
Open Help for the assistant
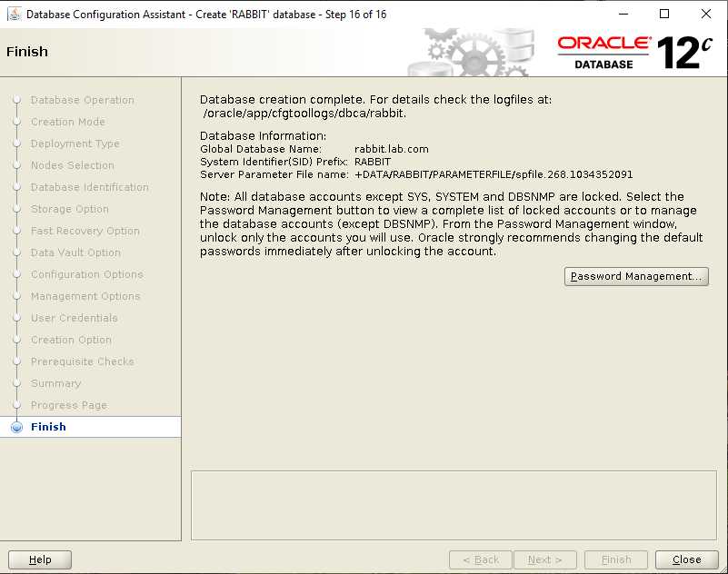40,559
